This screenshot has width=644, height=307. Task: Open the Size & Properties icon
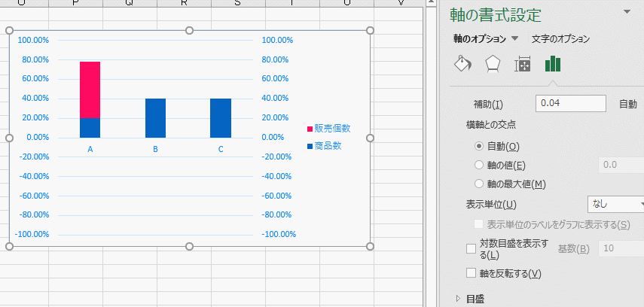coord(522,64)
